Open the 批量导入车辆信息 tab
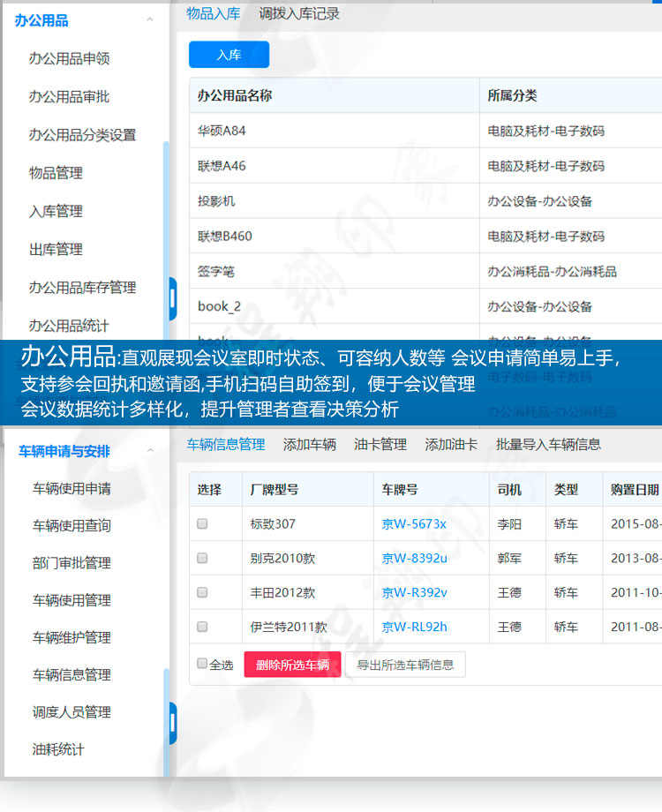Screen dimensions: 662x812 [x=548, y=444]
